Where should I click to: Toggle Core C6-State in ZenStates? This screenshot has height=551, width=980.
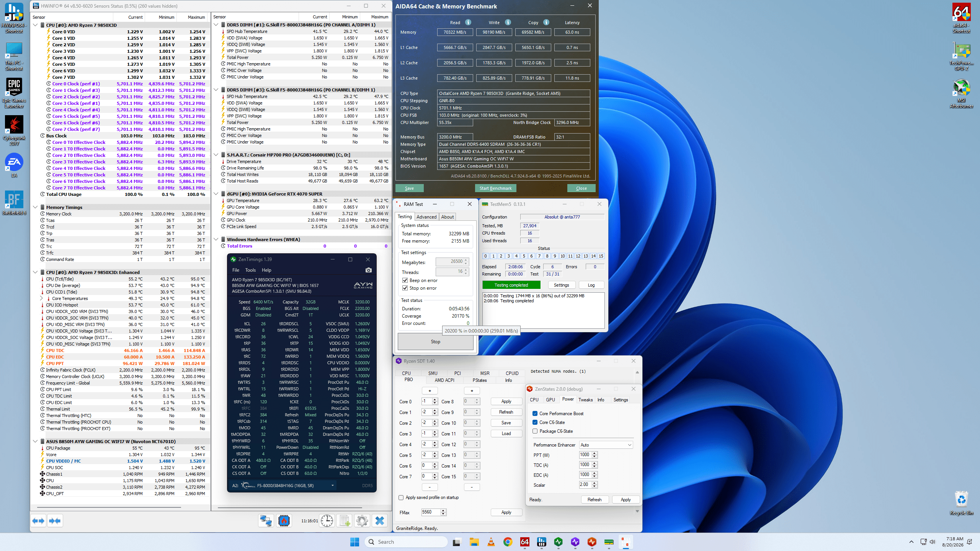[x=535, y=422]
